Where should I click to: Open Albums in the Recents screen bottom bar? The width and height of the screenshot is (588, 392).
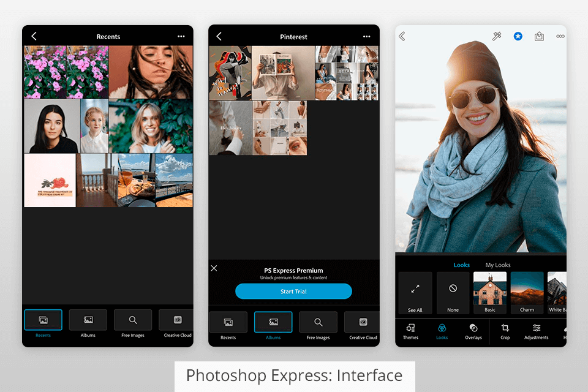88,324
